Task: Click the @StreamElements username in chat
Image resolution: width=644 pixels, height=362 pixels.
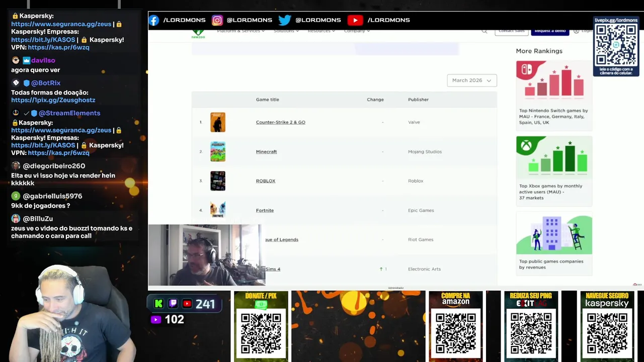Action: click(69, 113)
